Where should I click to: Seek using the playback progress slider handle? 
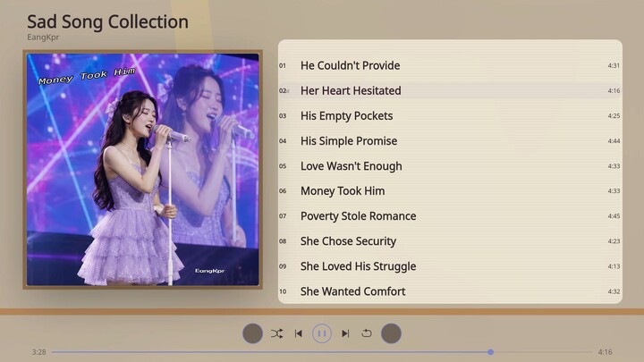490,352
